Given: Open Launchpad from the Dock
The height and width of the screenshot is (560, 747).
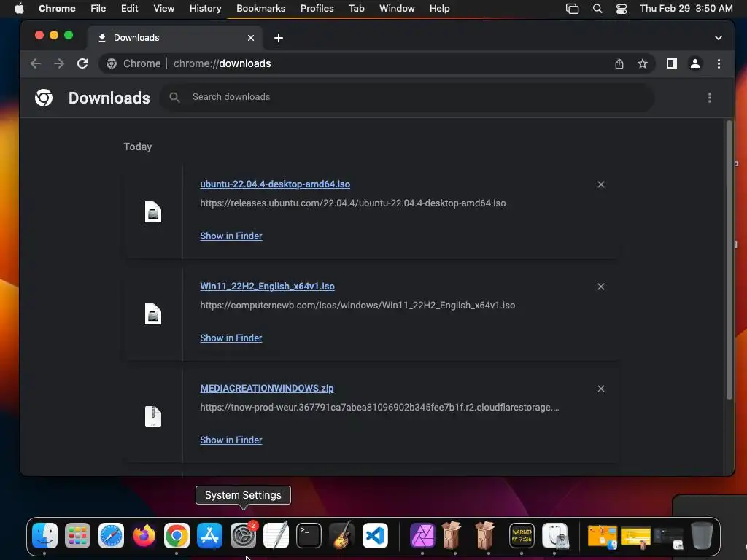Looking at the screenshot, I should (77, 536).
